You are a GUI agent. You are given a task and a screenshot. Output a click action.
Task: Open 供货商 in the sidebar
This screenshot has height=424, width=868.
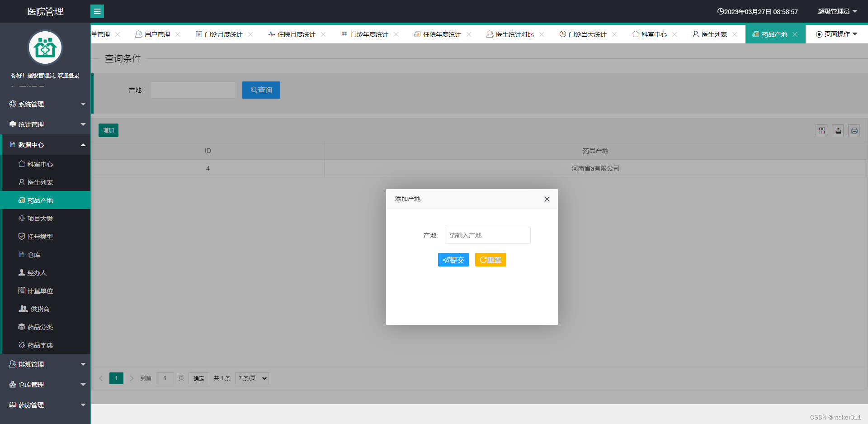click(46, 309)
